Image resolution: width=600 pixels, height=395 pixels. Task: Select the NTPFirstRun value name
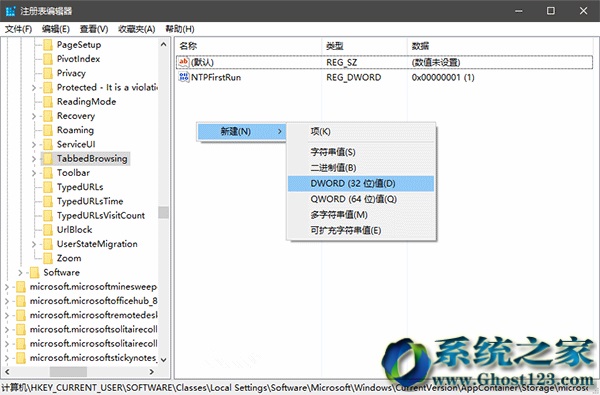[216, 77]
